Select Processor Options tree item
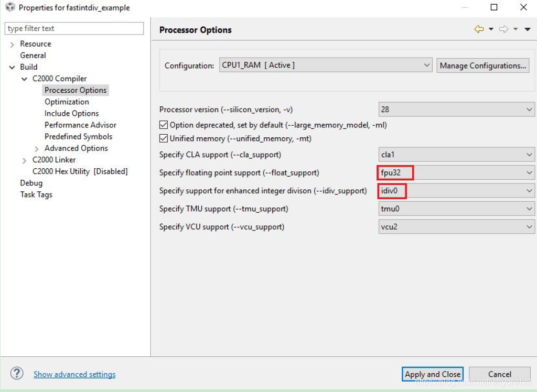This screenshot has height=392, width=537. click(x=76, y=90)
